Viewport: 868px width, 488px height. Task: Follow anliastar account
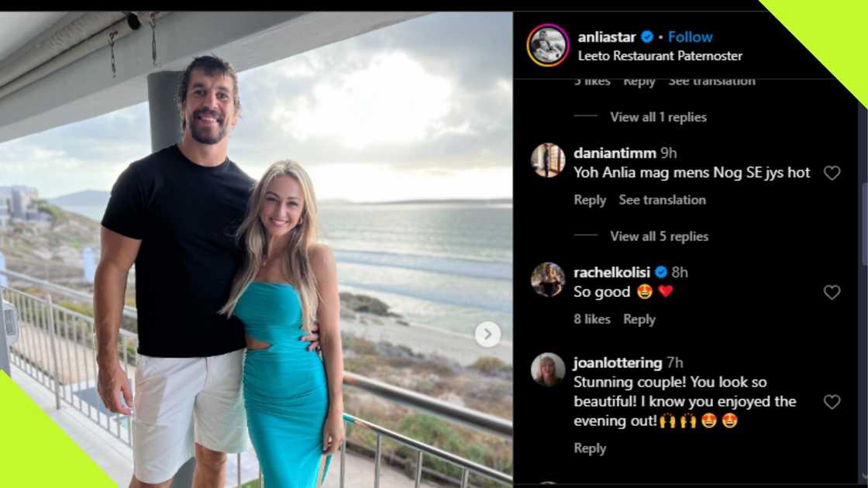click(691, 37)
